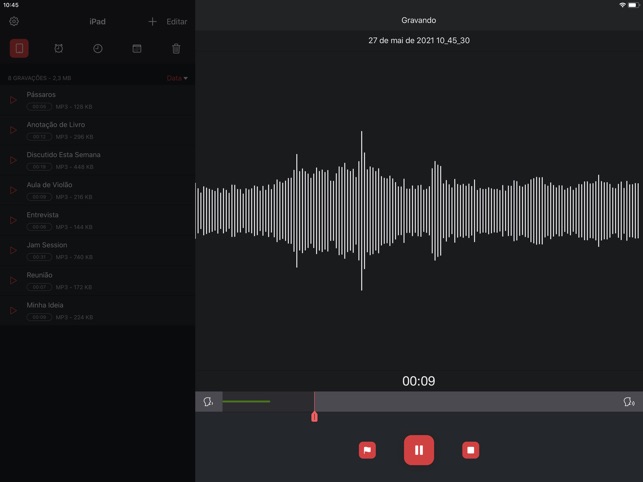Click the 8 gravações storage summary
643x482 pixels.
39,78
